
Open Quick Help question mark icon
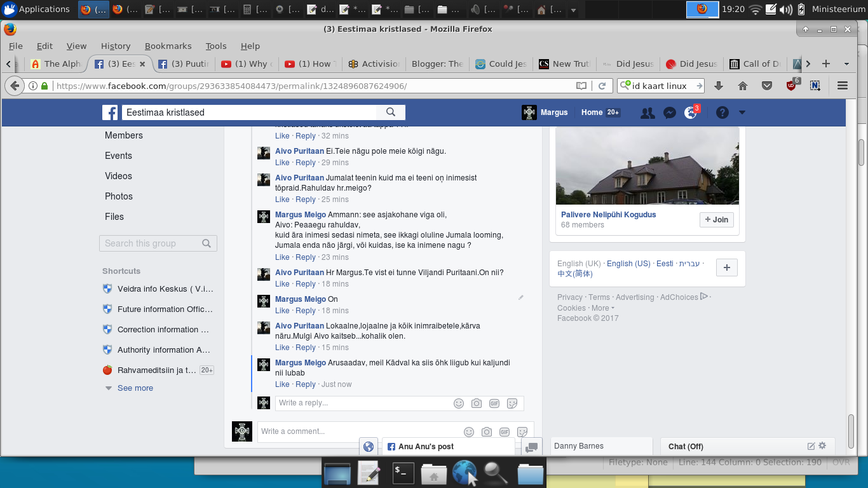pos(722,112)
